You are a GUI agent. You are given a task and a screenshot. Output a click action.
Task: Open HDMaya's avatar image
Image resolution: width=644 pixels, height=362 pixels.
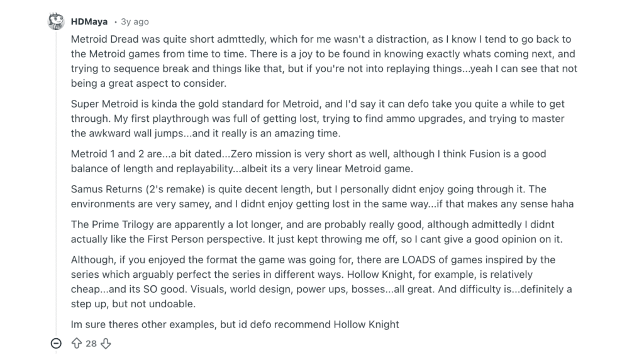[56, 21]
